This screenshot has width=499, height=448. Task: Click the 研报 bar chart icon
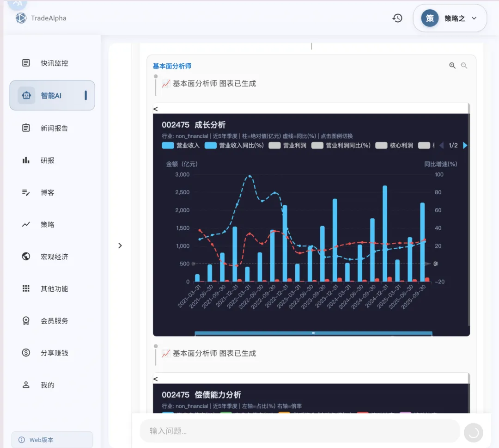pyautogui.click(x=26, y=160)
